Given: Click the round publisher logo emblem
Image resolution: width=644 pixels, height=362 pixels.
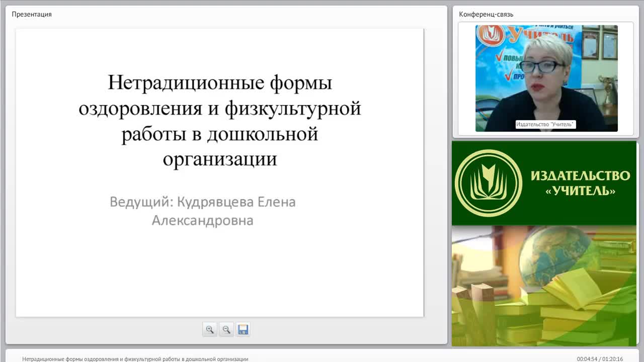Looking at the screenshot, I should tap(489, 183).
